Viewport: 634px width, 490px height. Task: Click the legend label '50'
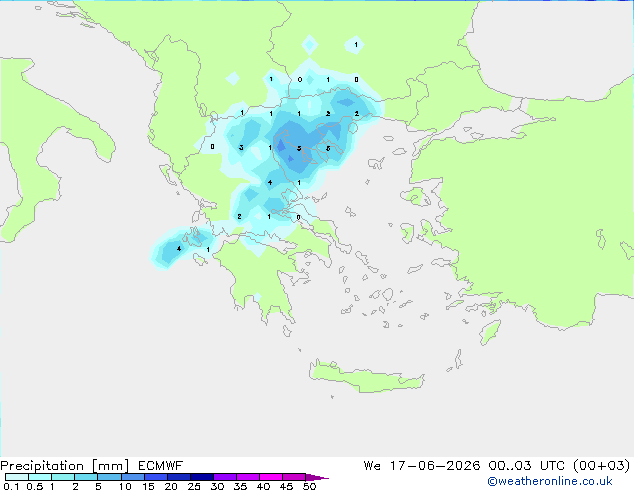pyautogui.click(x=309, y=486)
